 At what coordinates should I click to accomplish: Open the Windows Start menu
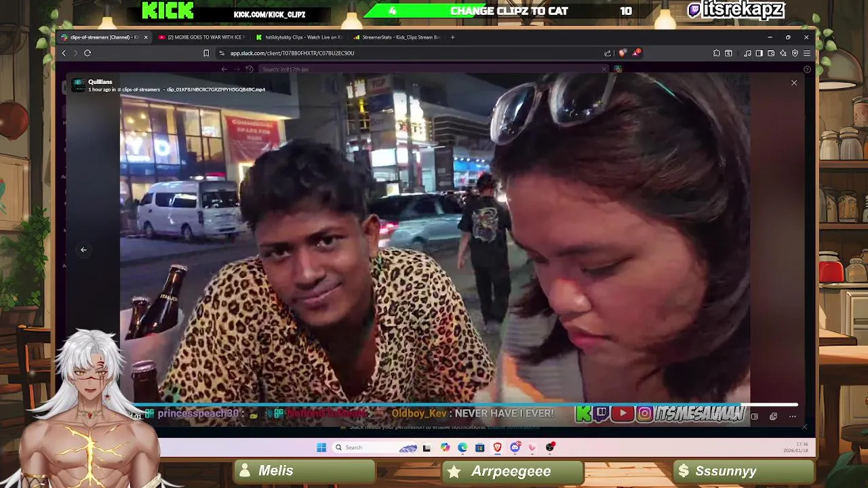click(321, 447)
